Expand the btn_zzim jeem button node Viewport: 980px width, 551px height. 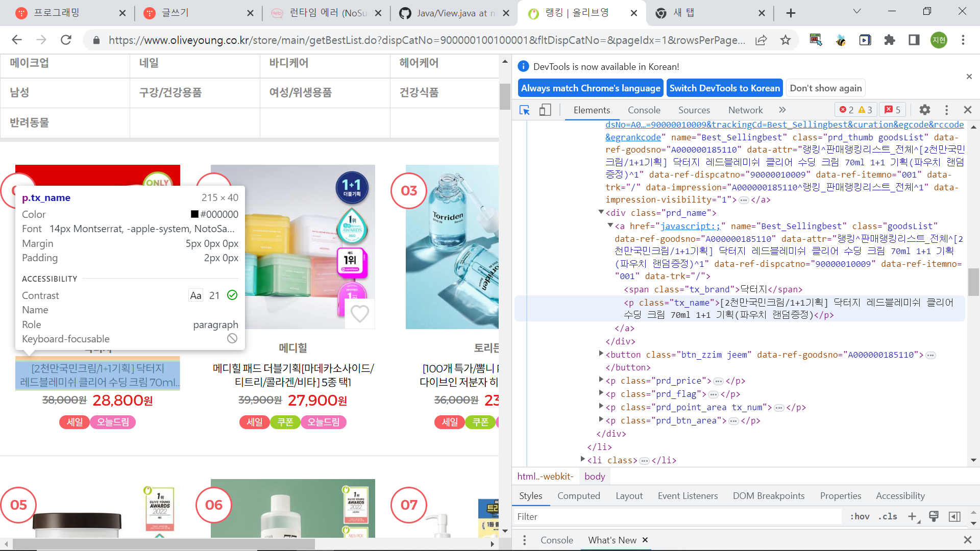601,353
